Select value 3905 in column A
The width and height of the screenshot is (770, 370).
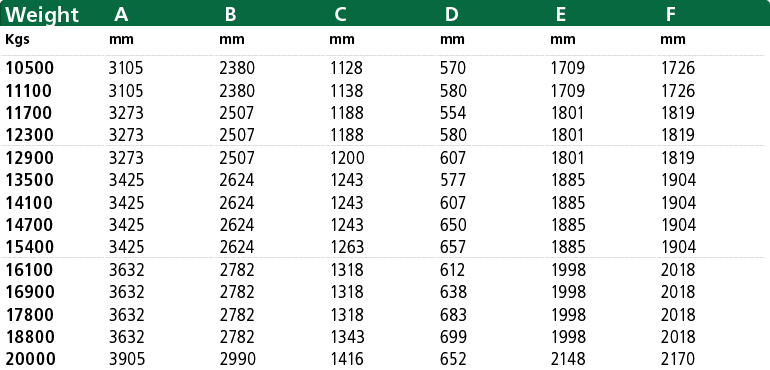coord(126,359)
